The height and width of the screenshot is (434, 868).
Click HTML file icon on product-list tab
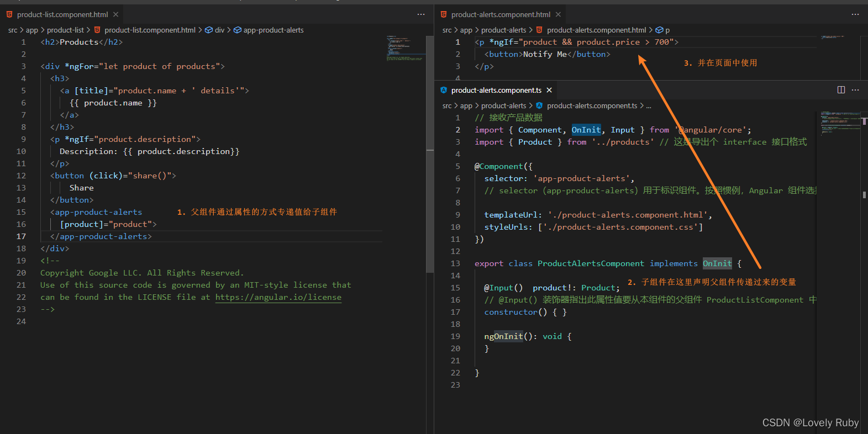click(9, 14)
